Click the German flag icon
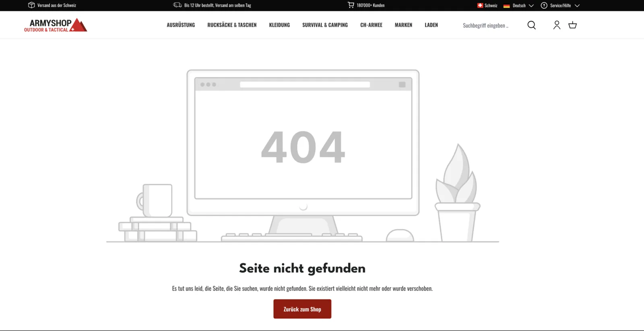Screen dimensions: 644x331 (x=507, y=6)
